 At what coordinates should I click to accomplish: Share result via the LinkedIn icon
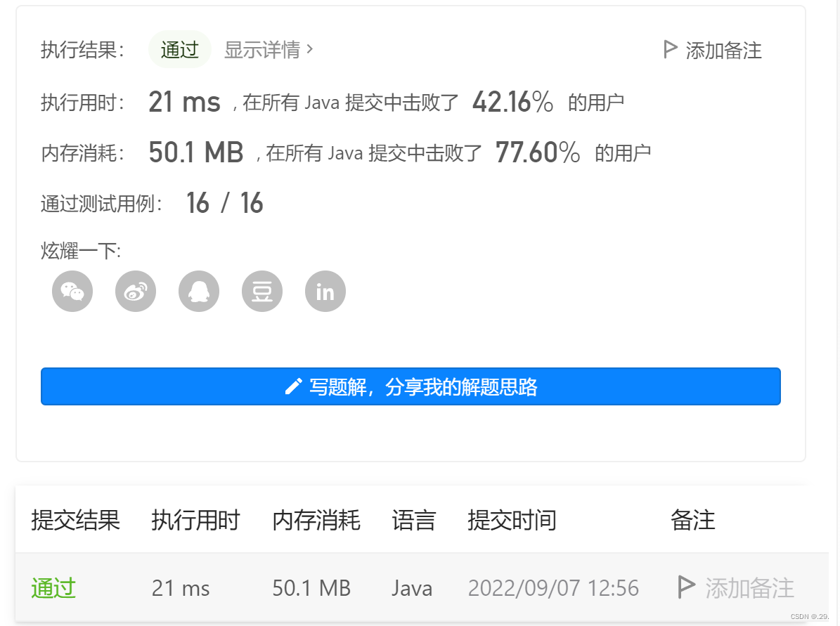pos(325,291)
